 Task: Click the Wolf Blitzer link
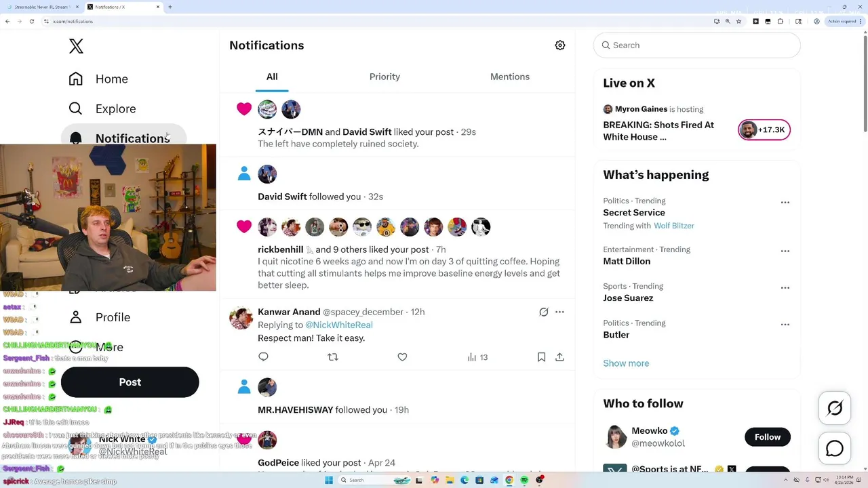674,226
